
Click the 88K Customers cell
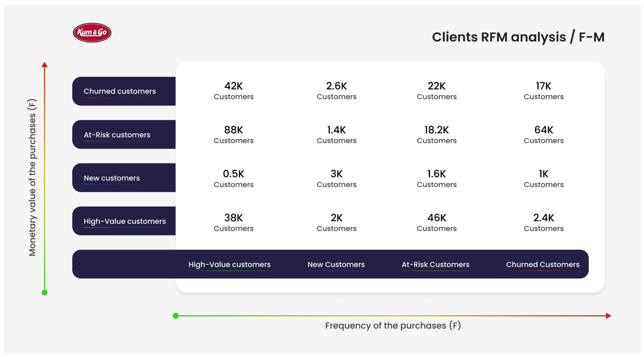coord(233,134)
